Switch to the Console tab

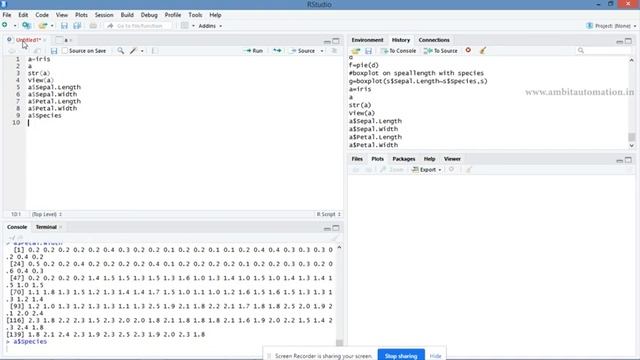tap(17, 227)
